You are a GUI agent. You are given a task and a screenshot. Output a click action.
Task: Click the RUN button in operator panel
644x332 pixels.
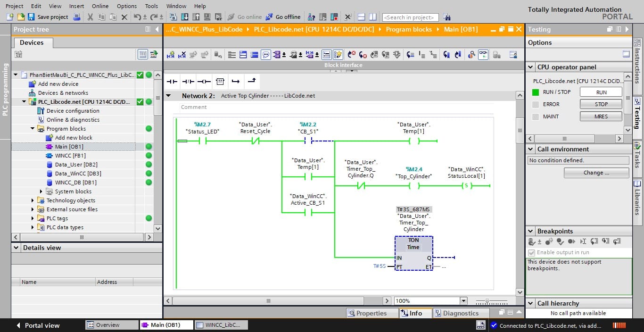coord(601,92)
